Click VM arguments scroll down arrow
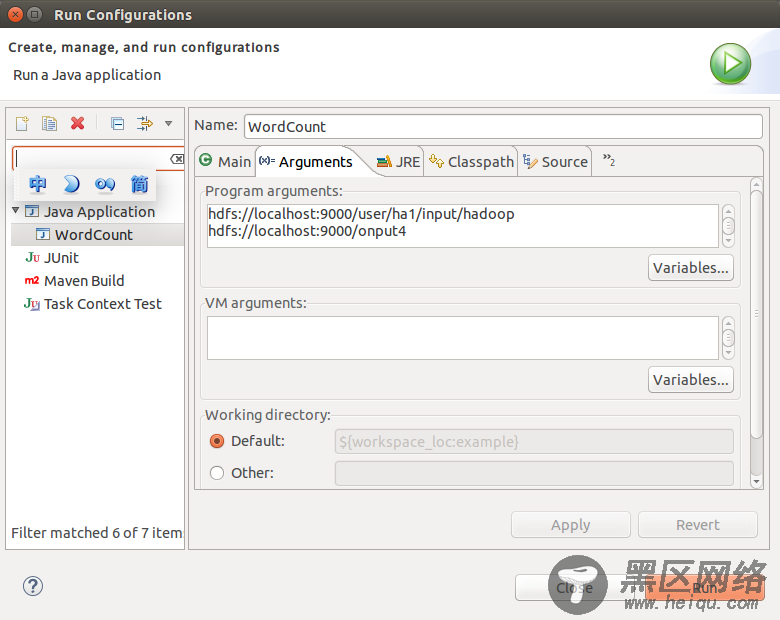This screenshot has width=780, height=620. (x=728, y=353)
